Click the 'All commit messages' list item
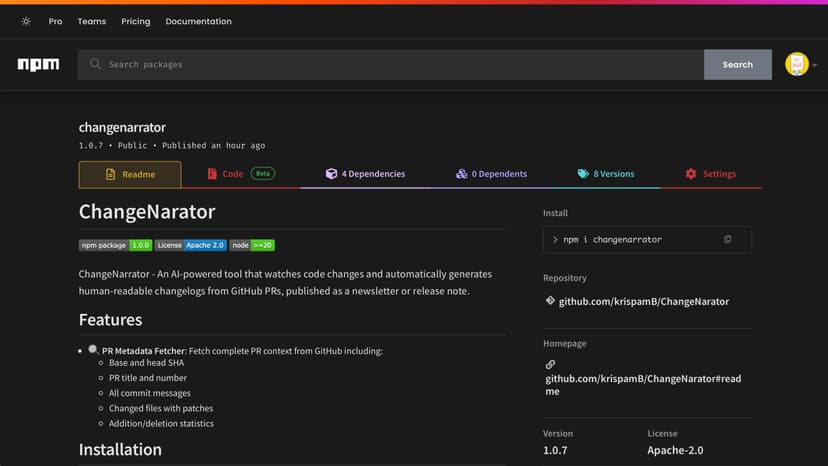828x466 pixels. coord(149,394)
